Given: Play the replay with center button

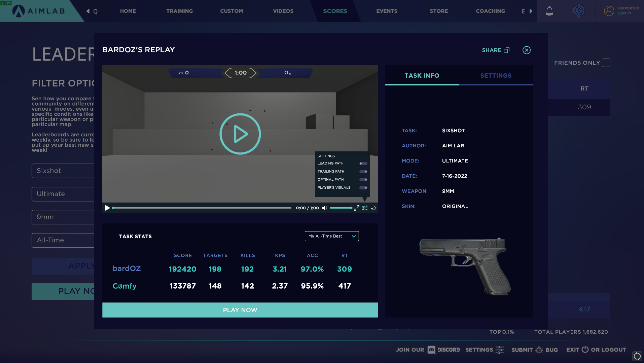Looking at the screenshot, I should coord(240,134).
